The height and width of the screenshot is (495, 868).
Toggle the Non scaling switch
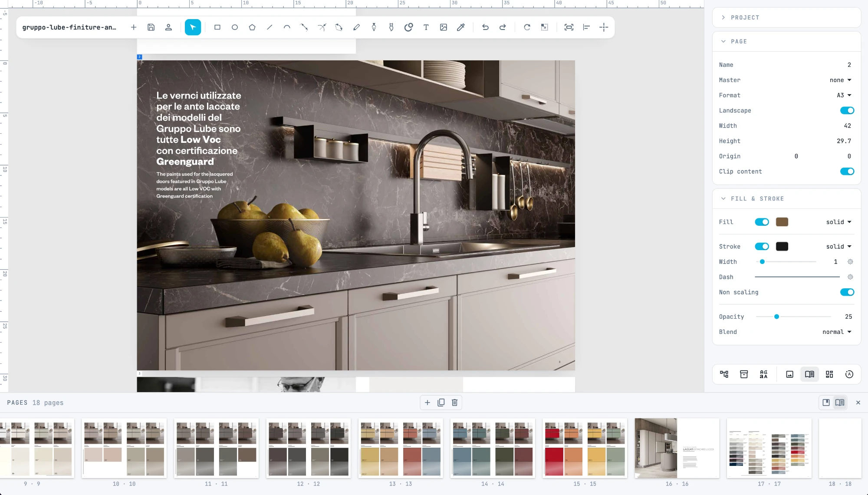[x=847, y=292]
